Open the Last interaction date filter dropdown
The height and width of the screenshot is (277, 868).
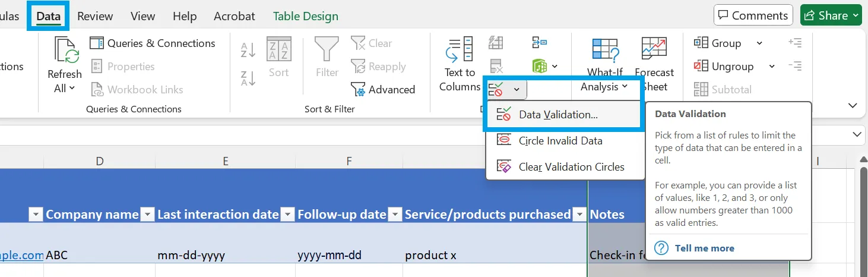tap(287, 215)
